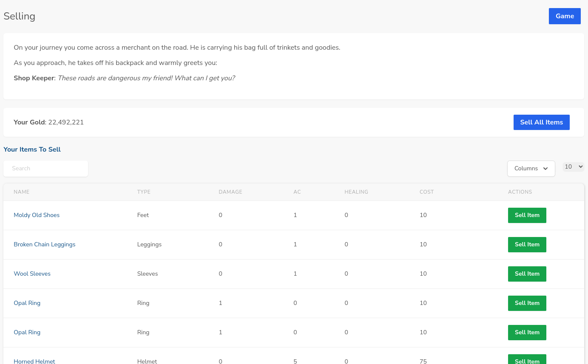Image resolution: width=588 pixels, height=364 pixels.
Task: Sort table by TYPE column header
Action: pos(144,192)
